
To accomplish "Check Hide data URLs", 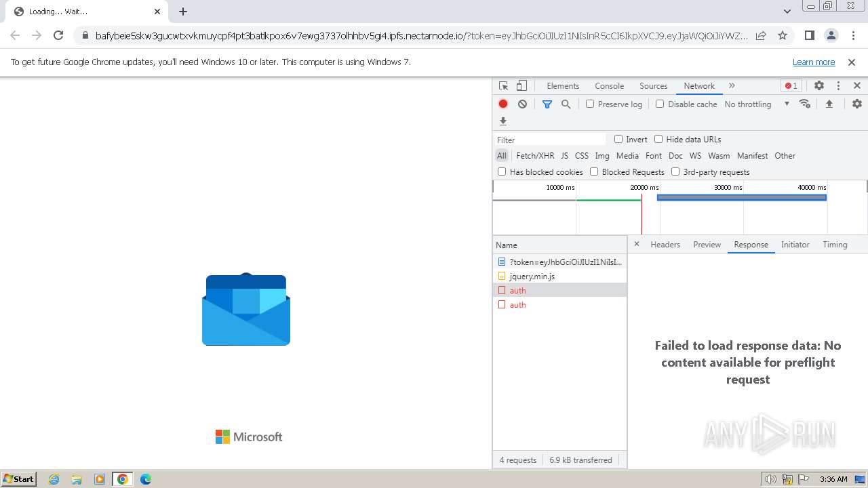I will [x=658, y=139].
